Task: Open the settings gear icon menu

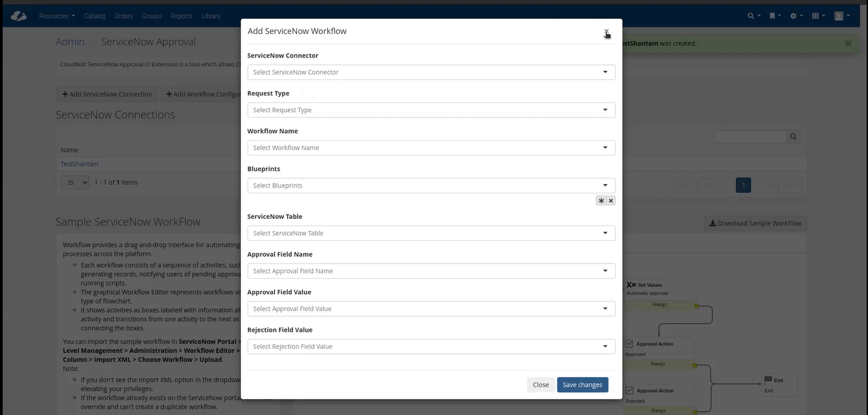Action: (795, 16)
